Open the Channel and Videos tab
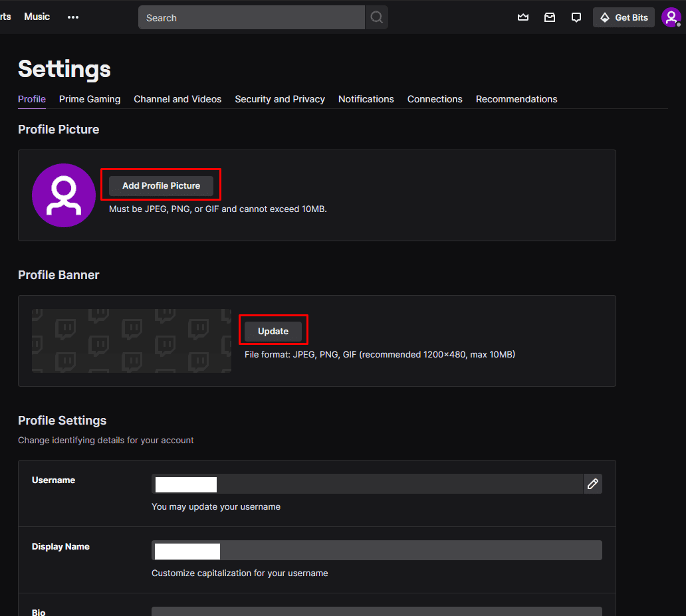Image resolution: width=686 pixels, height=616 pixels. click(x=177, y=99)
